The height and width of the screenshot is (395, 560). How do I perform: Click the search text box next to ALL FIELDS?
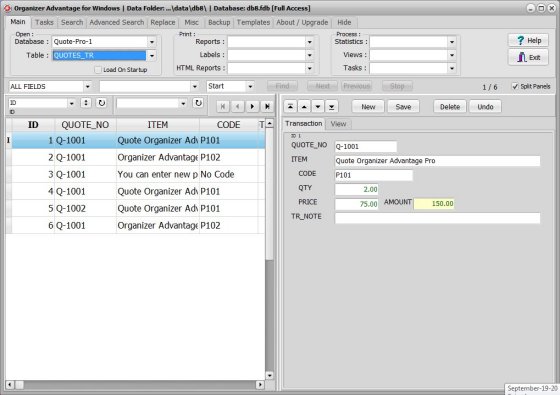click(145, 86)
